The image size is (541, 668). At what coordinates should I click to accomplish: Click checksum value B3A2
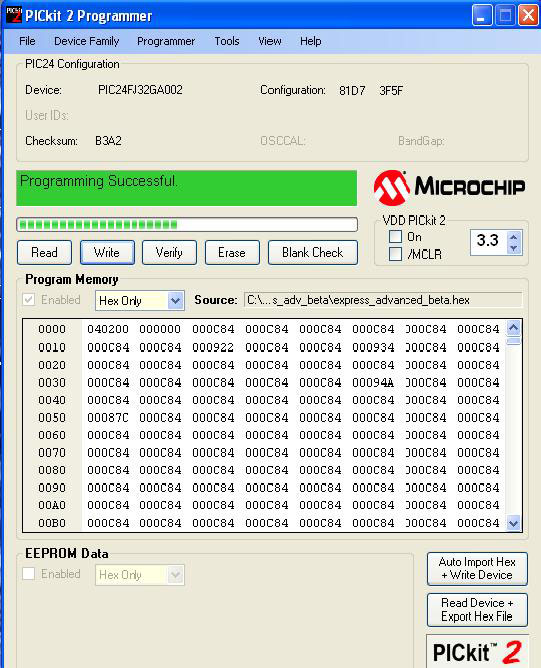click(x=108, y=141)
